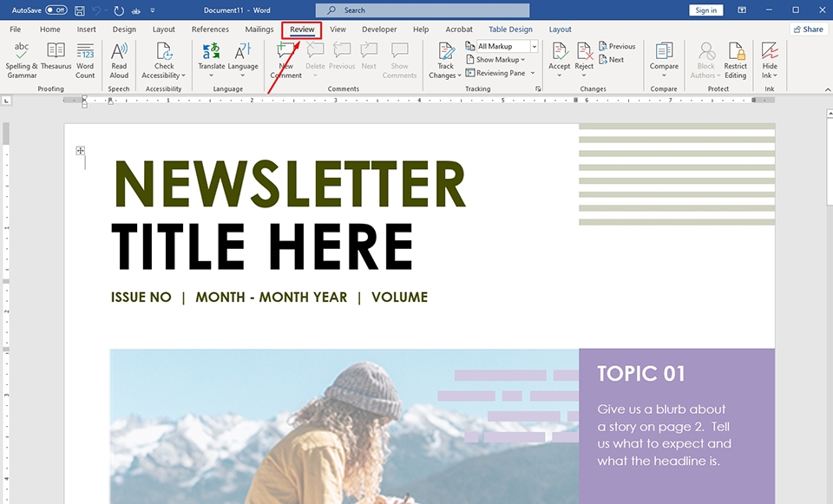Click the Save icon in title bar
833x504 pixels.
(79, 10)
